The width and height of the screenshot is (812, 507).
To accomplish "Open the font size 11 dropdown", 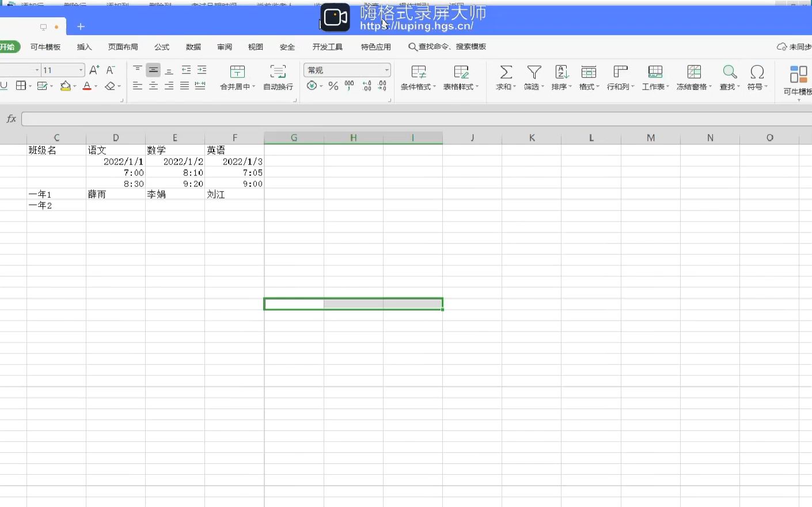I will coord(81,70).
